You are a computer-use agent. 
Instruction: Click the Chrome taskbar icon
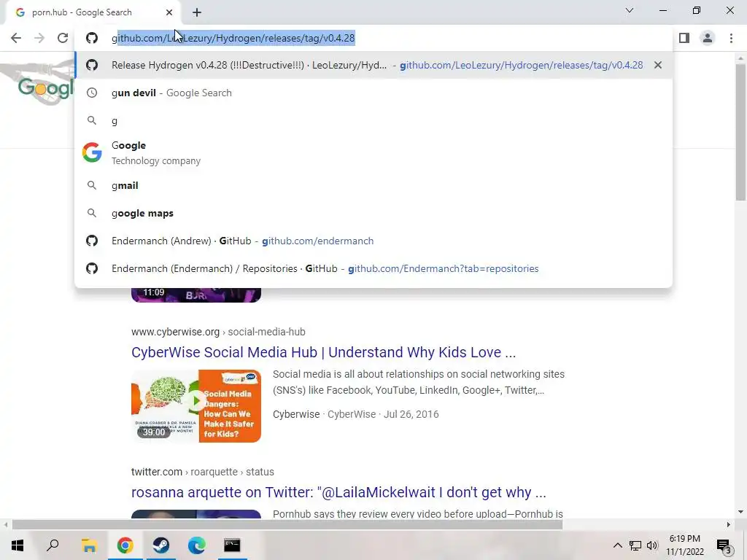pyautogui.click(x=125, y=545)
